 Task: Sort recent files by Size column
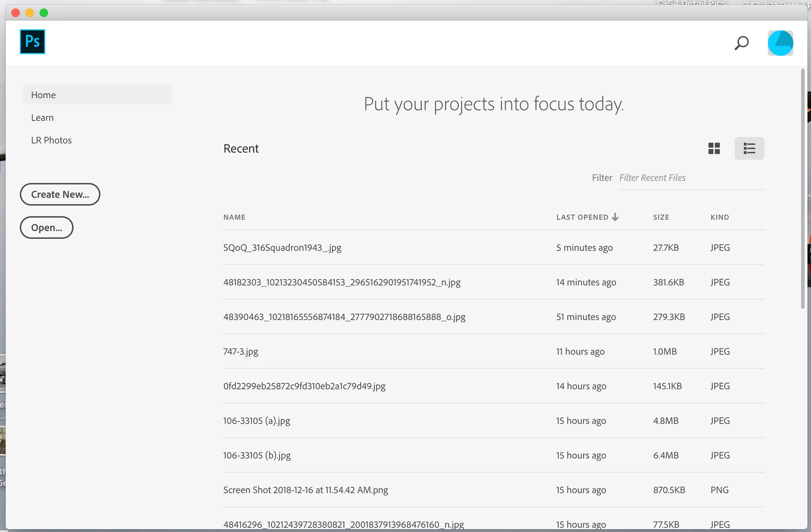click(x=661, y=217)
